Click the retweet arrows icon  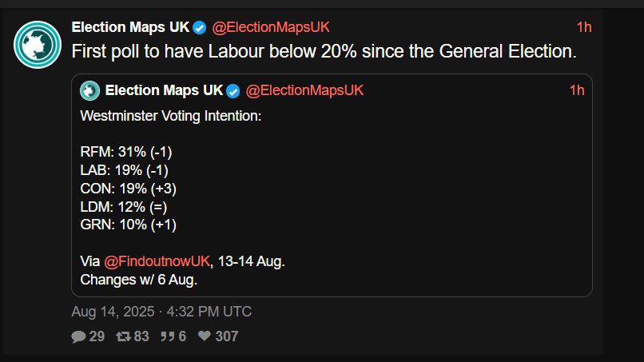click(123, 337)
